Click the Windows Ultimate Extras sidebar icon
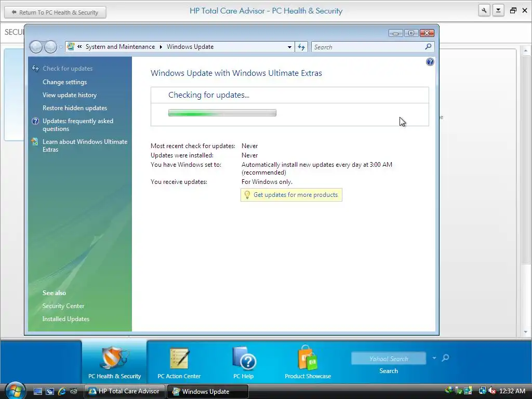532x399 pixels. [x=35, y=142]
